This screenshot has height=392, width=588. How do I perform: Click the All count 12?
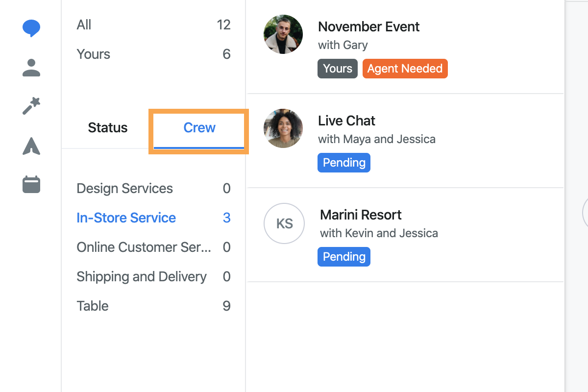click(x=224, y=25)
